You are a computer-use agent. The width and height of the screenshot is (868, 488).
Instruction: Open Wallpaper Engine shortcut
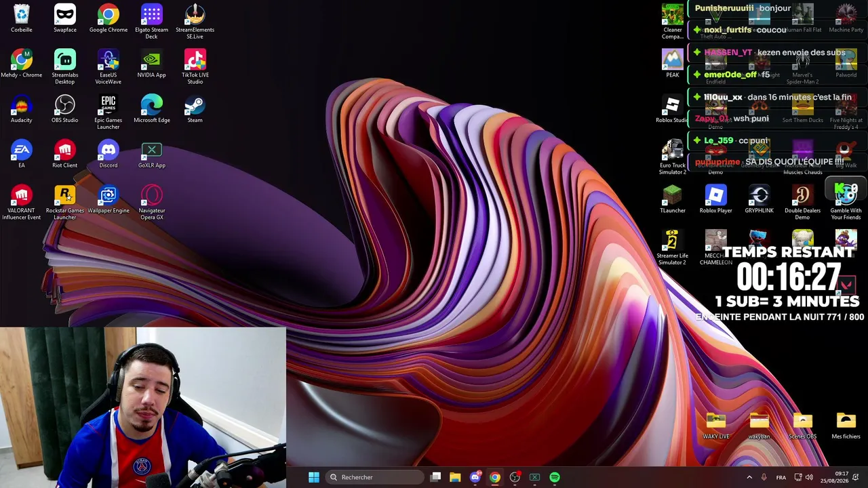coord(108,199)
